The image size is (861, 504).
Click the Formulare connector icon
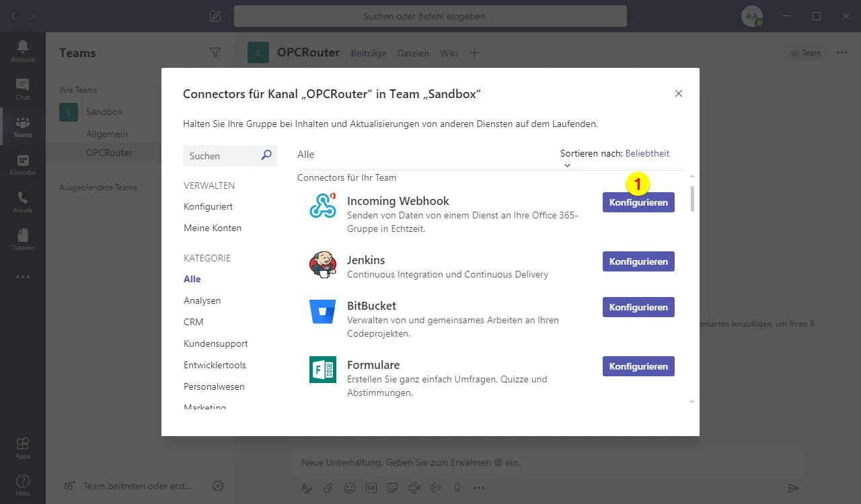coord(323,370)
